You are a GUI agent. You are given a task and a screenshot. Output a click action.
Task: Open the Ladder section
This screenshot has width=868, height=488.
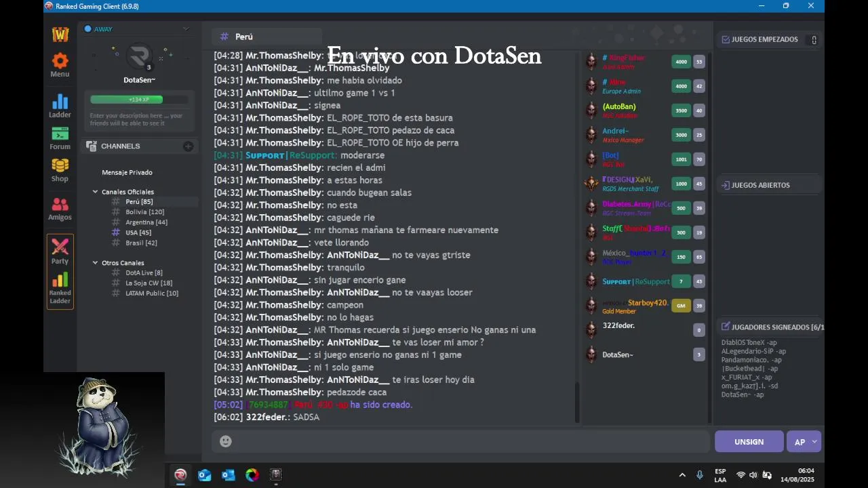60,106
